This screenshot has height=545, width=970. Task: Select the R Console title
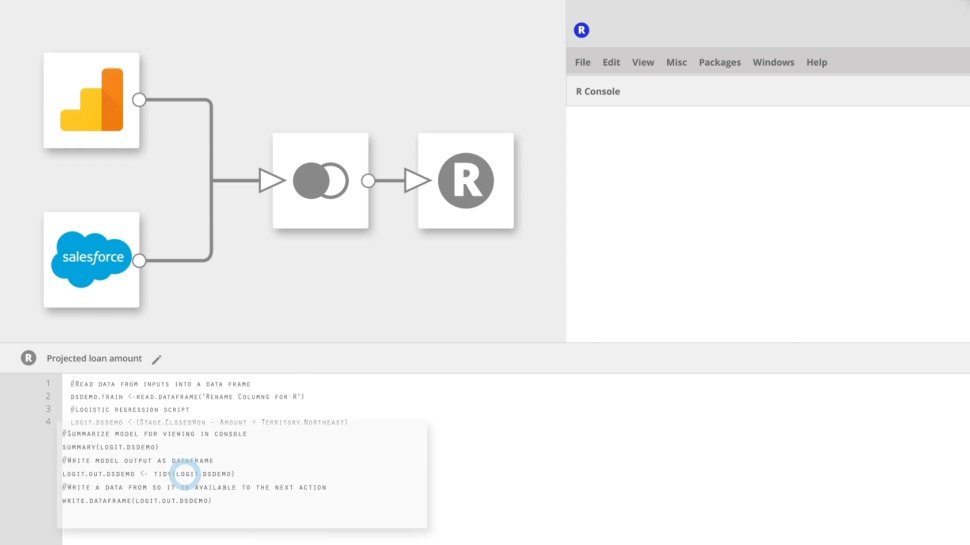click(598, 91)
